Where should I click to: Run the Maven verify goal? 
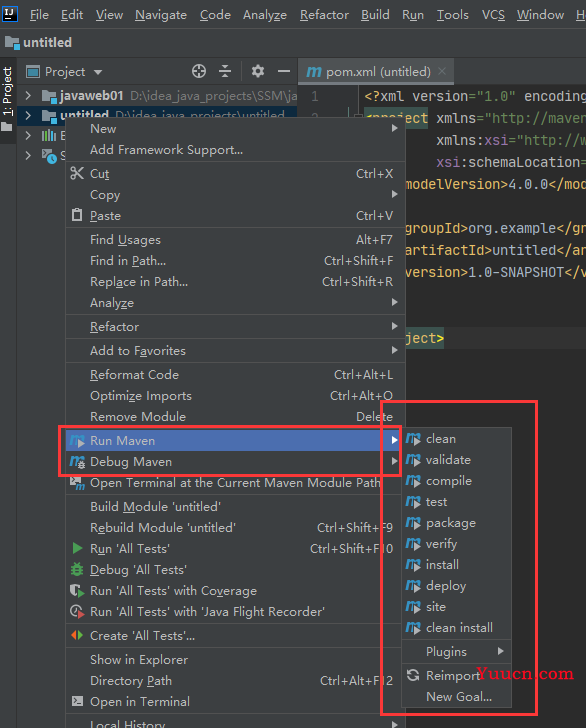pyautogui.click(x=456, y=544)
